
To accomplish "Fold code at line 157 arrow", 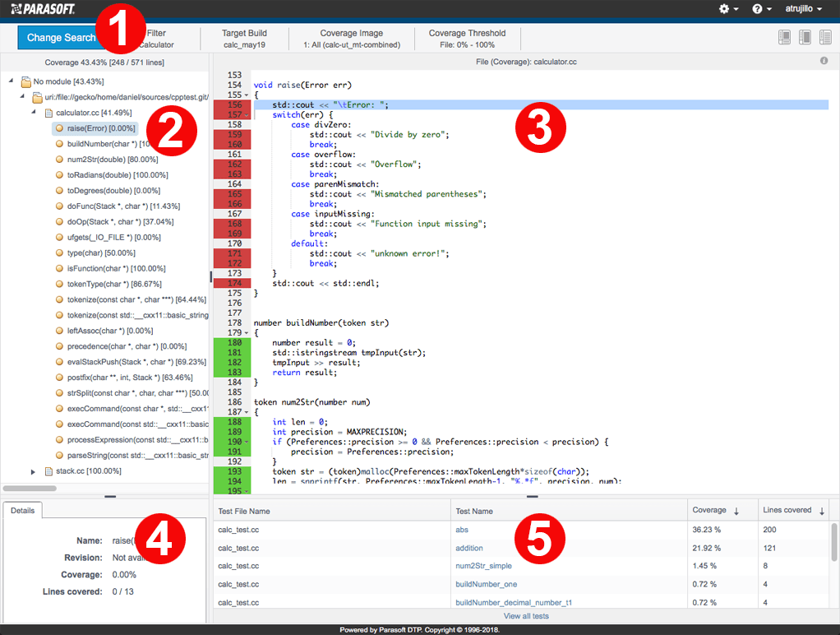I will pyautogui.click(x=247, y=115).
